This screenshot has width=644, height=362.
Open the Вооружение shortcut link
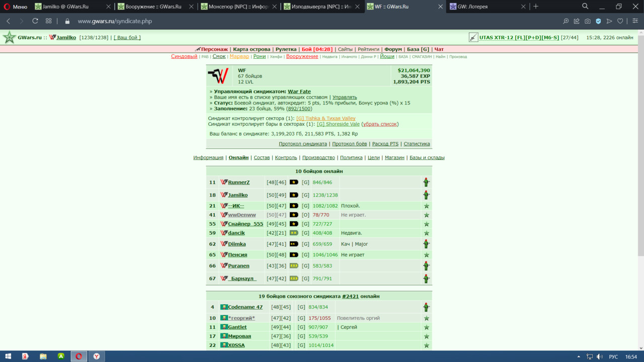coord(302,56)
